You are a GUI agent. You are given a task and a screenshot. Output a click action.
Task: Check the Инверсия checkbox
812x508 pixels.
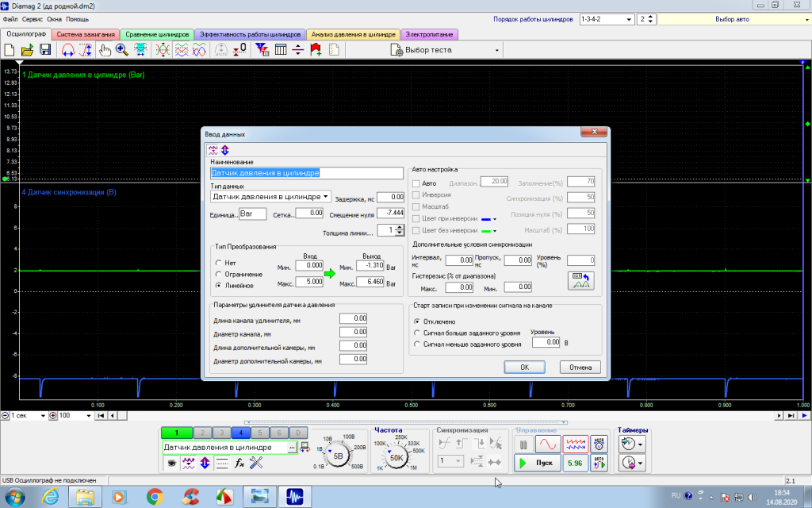416,195
